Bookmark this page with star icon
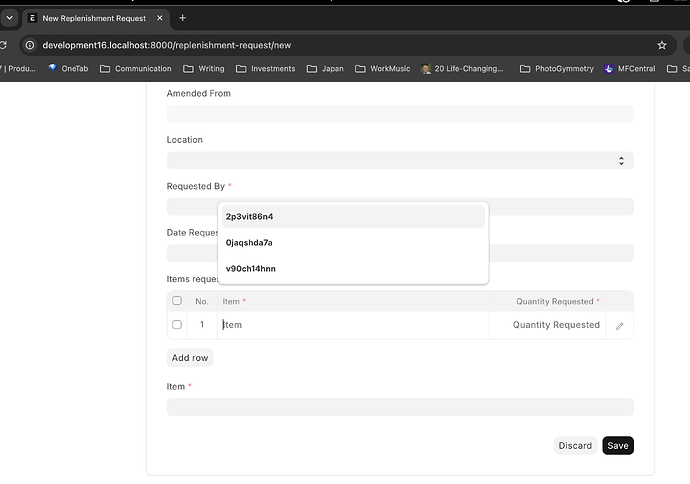This screenshot has width=690, height=484. (x=661, y=45)
